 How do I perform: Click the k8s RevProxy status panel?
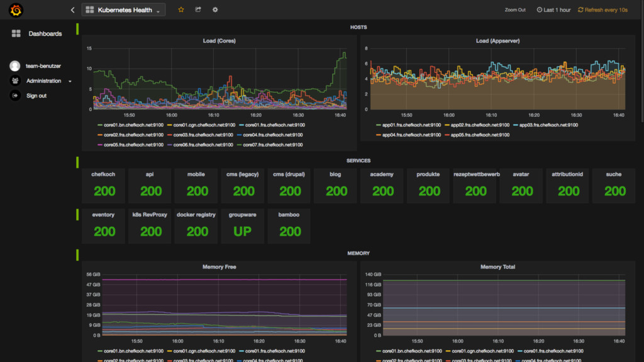pyautogui.click(x=150, y=226)
